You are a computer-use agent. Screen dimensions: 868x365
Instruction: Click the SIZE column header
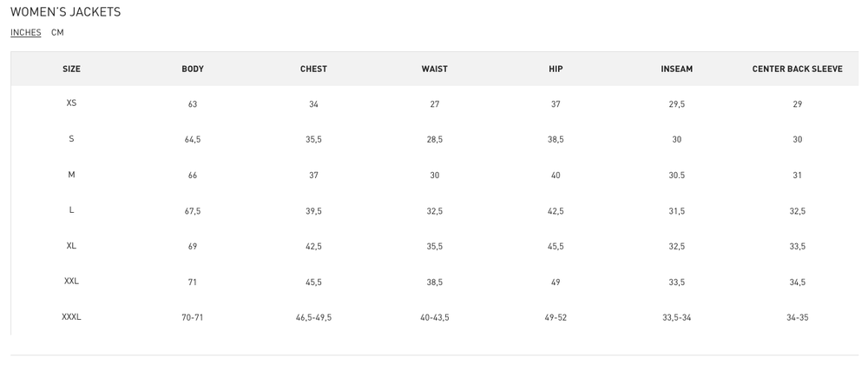(x=71, y=69)
